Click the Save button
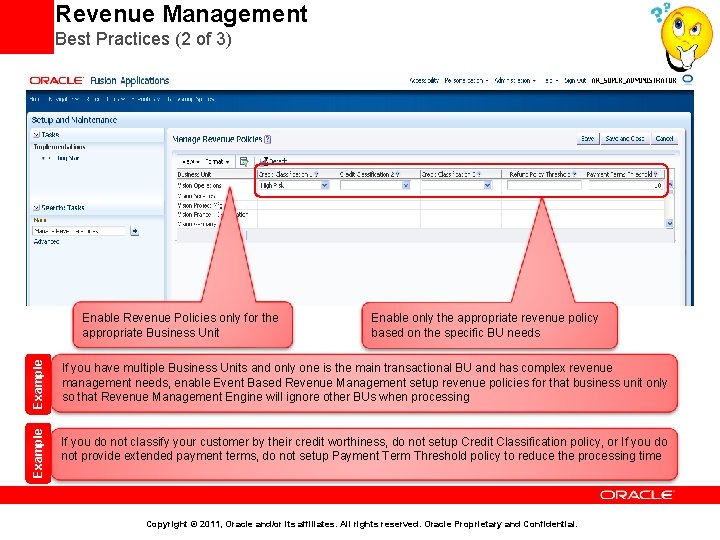The width and height of the screenshot is (720, 540). pos(588,138)
